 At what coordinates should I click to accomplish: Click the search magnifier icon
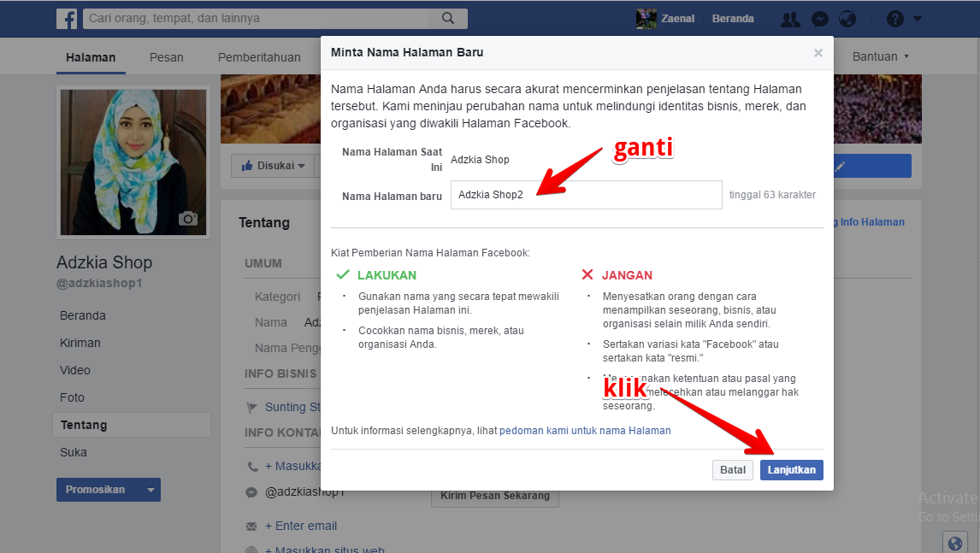click(448, 18)
